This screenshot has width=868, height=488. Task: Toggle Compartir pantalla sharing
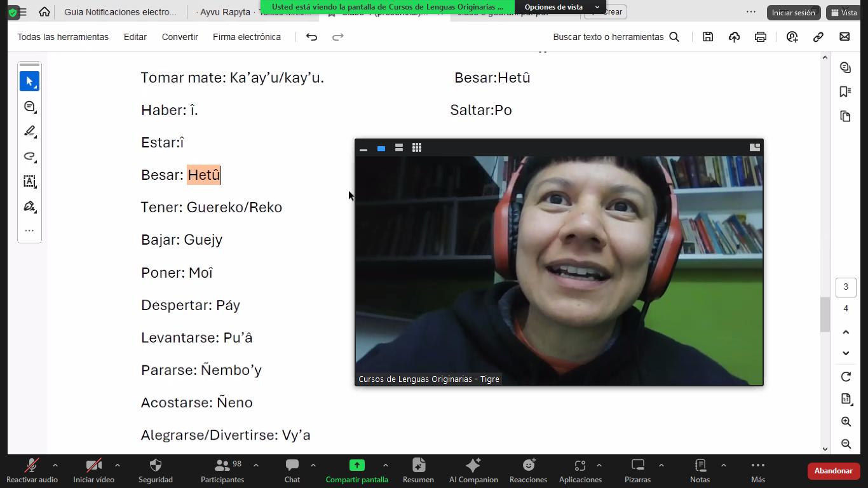click(x=356, y=471)
